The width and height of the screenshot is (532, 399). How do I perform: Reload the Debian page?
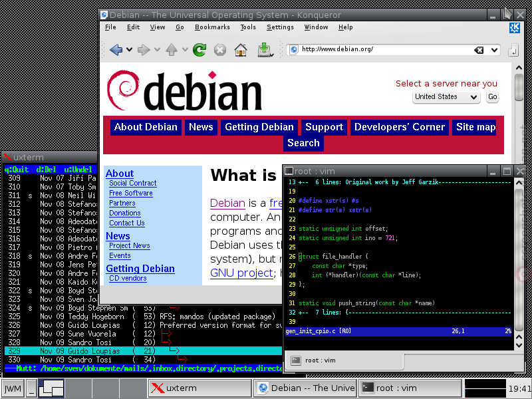199,50
